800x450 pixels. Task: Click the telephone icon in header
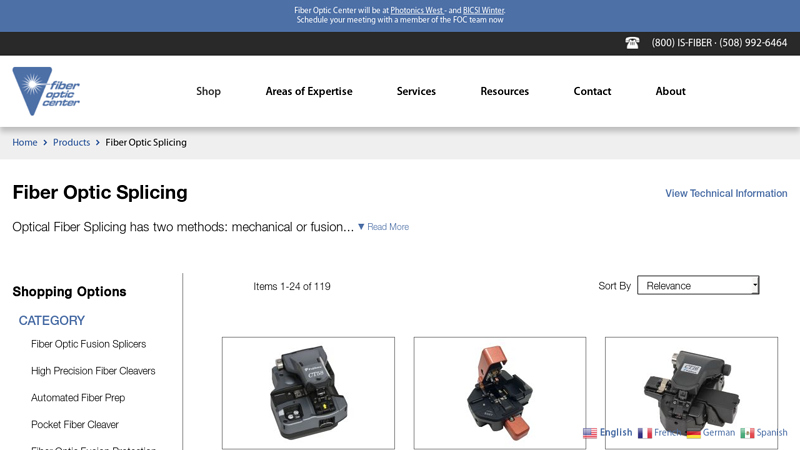coord(632,43)
